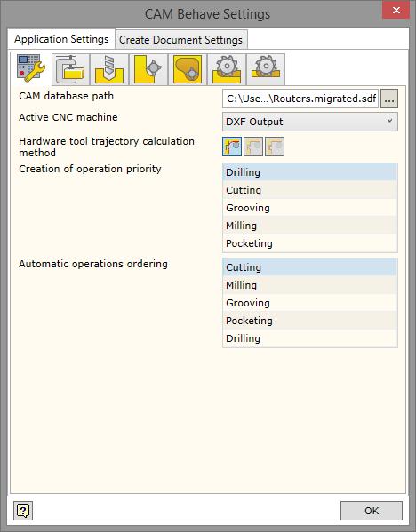Select Milling in the automatic operations ordering list

coord(309,285)
